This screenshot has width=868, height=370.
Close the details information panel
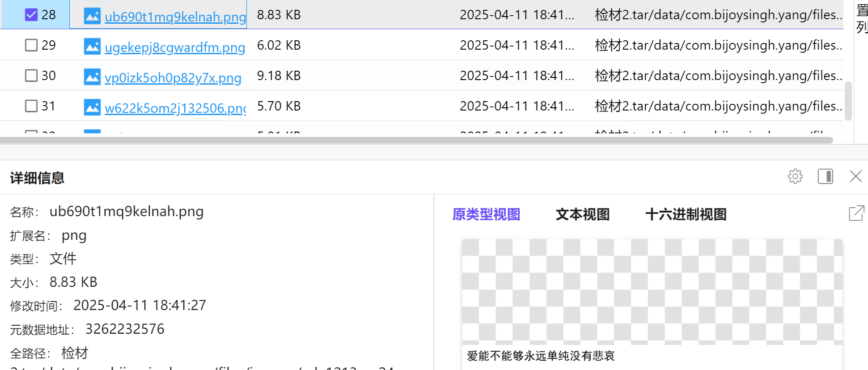pyautogui.click(x=855, y=176)
